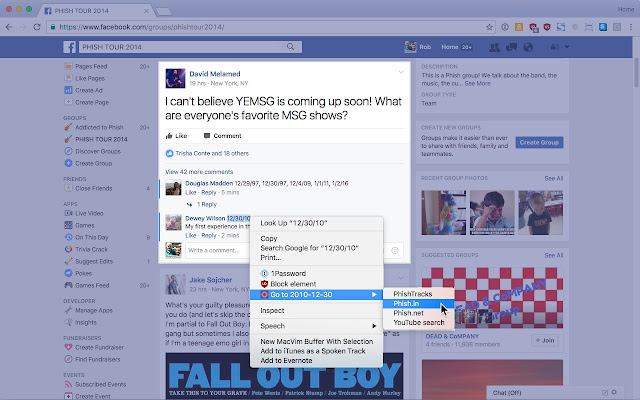Click the address bar URL field
The width and height of the screenshot is (640, 400).
[x=271, y=27]
